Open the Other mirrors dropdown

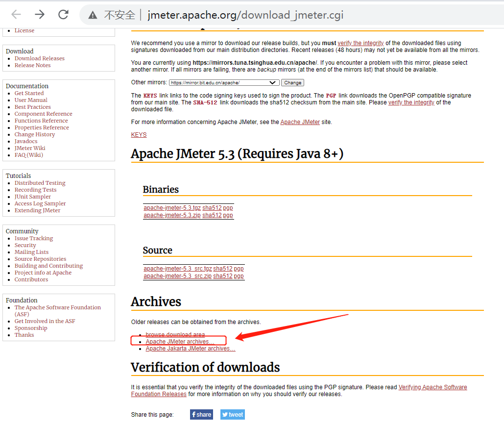224,83
